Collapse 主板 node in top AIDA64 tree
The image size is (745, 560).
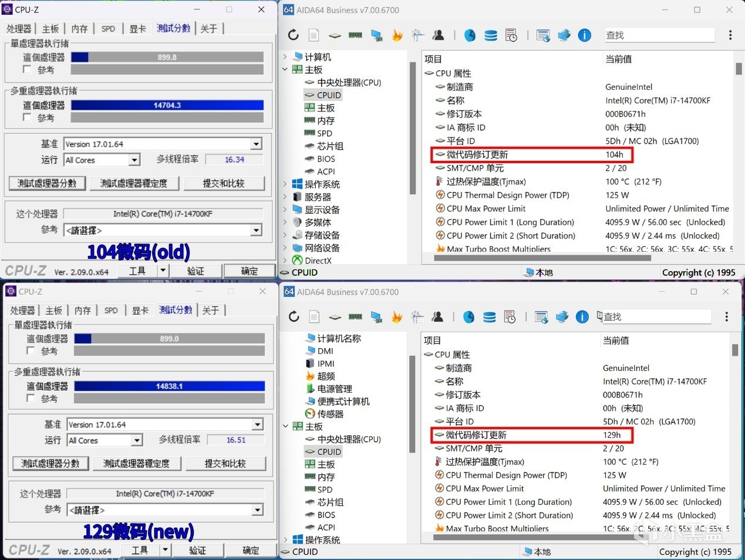[x=285, y=69]
